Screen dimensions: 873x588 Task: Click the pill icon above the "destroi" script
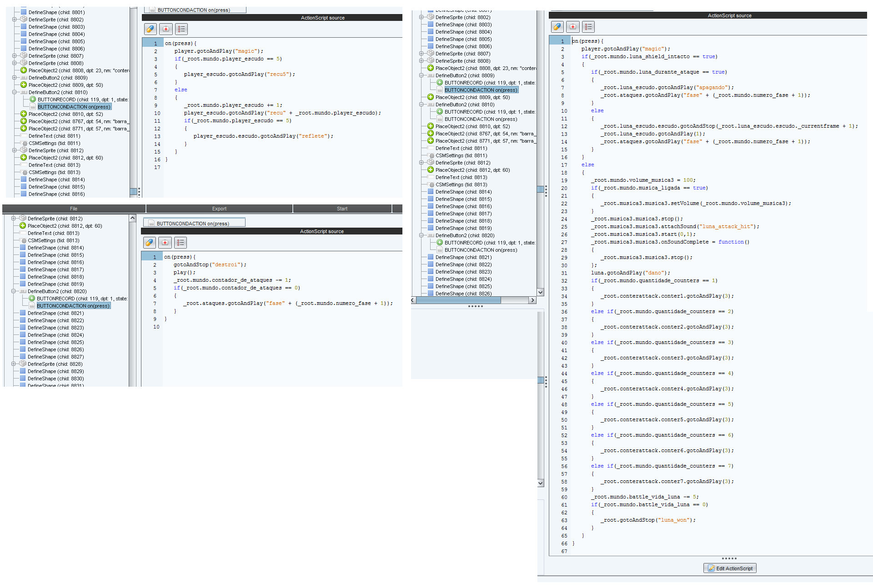150,243
